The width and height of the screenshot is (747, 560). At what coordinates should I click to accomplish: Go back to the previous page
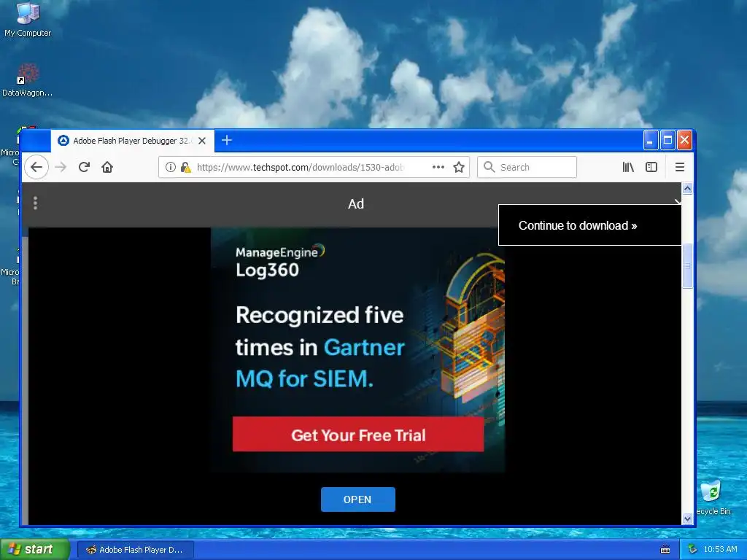(36, 167)
